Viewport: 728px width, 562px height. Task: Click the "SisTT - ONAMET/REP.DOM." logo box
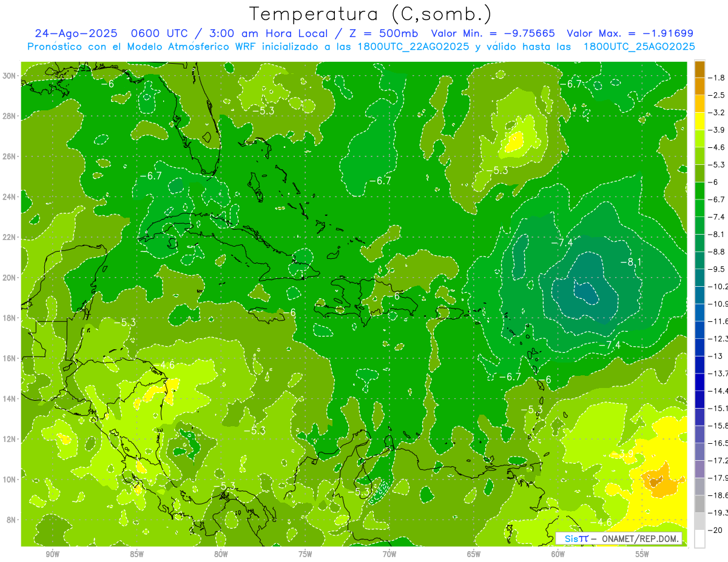click(x=620, y=538)
